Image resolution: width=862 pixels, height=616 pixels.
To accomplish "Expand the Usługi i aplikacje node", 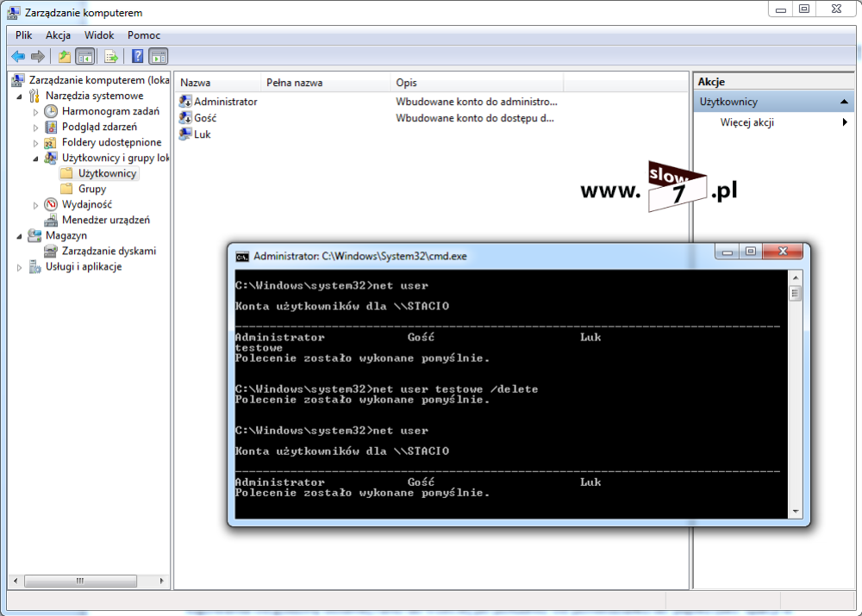I will coord(20,267).
